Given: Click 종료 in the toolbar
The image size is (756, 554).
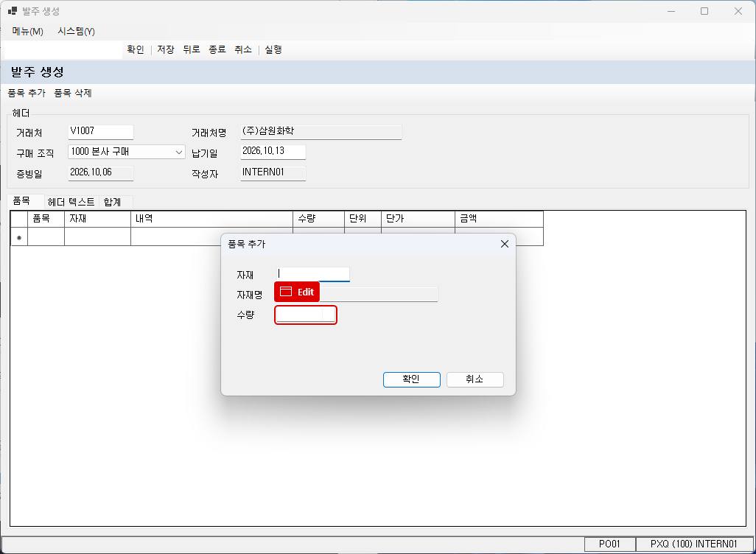Looking at the screenshot, I should 217,49.
